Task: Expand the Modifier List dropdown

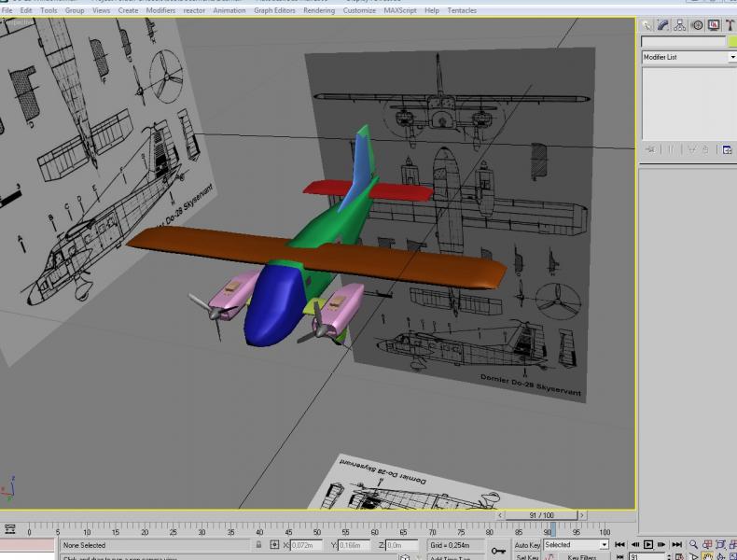Action: click(x=688, y=57)
